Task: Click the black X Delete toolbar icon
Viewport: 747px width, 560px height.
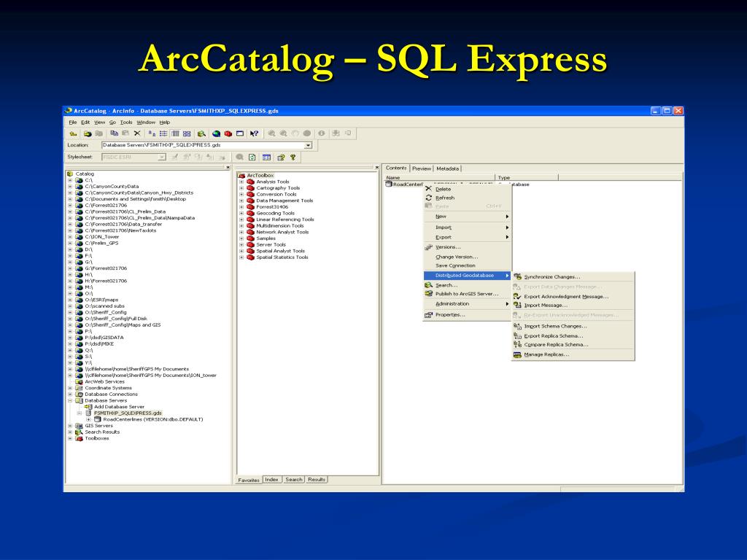Action: [137, 134]
